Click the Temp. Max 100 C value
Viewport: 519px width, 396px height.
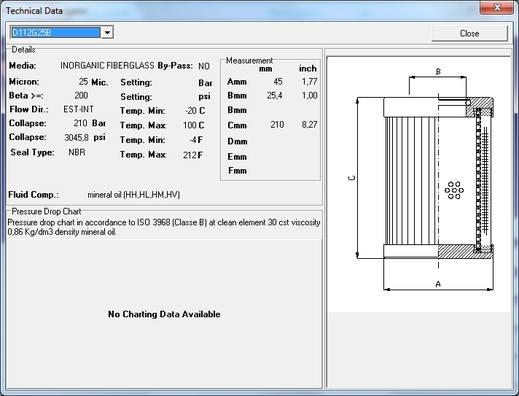[190, 125]
